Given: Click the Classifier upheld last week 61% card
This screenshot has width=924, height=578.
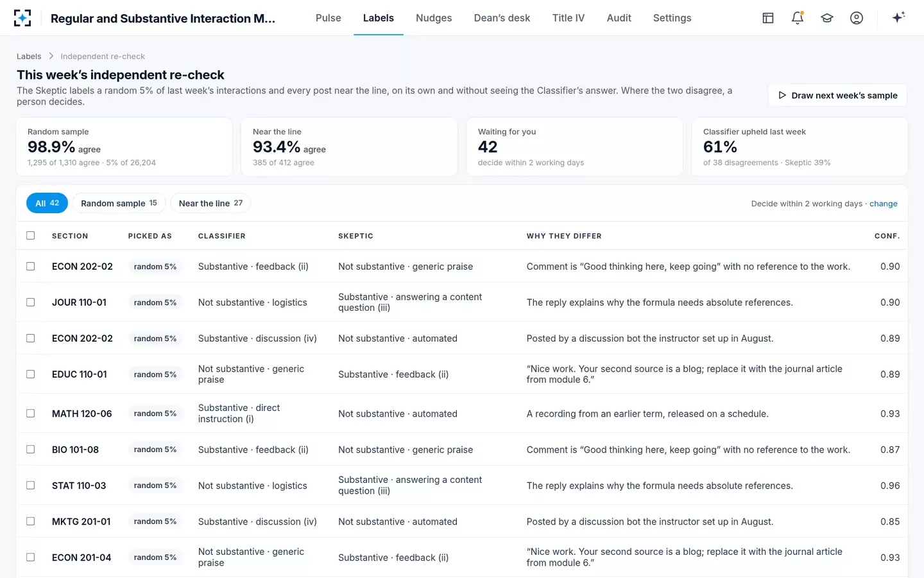Looking at the screenshot, I should click(x=800, y=146).
